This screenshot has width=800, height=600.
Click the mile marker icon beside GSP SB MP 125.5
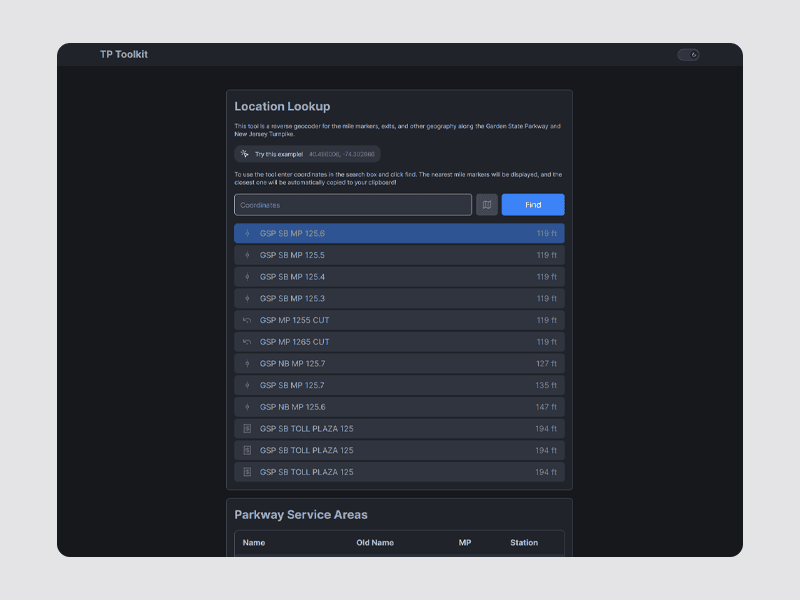247,255
